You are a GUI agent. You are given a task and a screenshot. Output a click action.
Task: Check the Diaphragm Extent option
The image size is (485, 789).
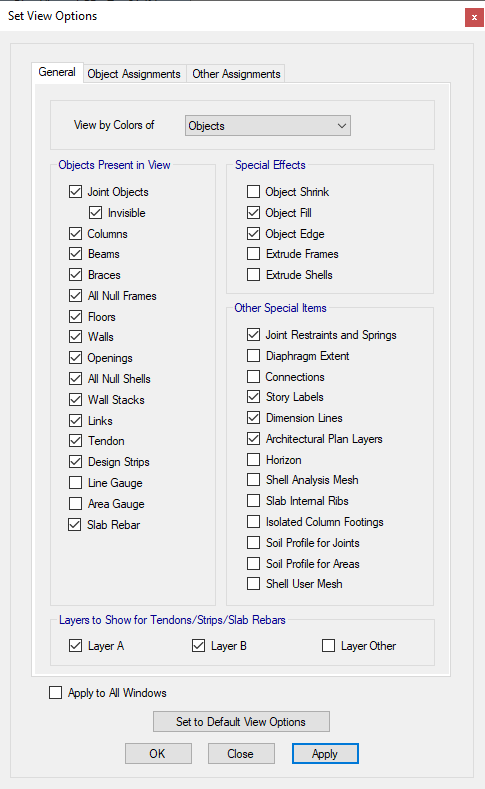pos(254,356)
